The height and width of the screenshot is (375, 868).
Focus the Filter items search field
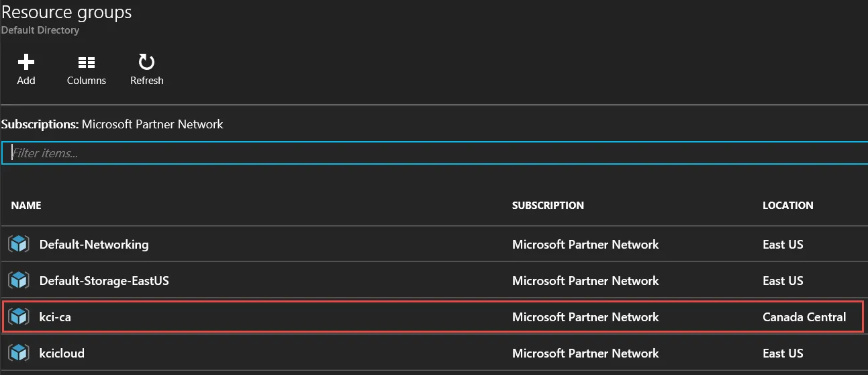coord(436,153)
